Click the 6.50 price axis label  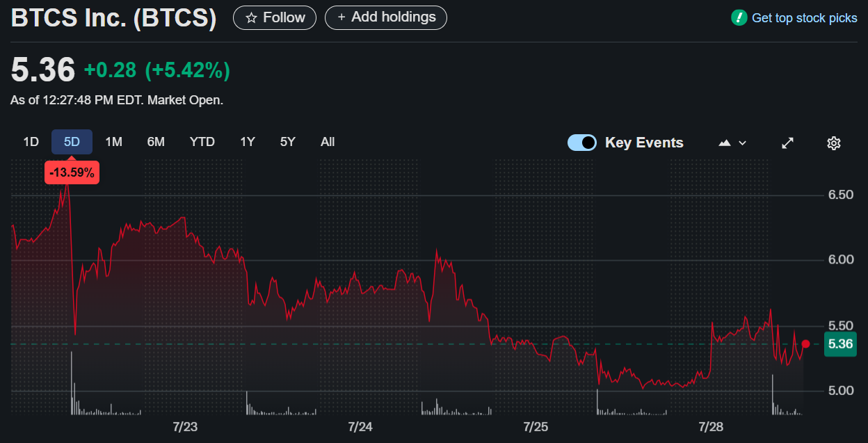[x=841, y=195]
